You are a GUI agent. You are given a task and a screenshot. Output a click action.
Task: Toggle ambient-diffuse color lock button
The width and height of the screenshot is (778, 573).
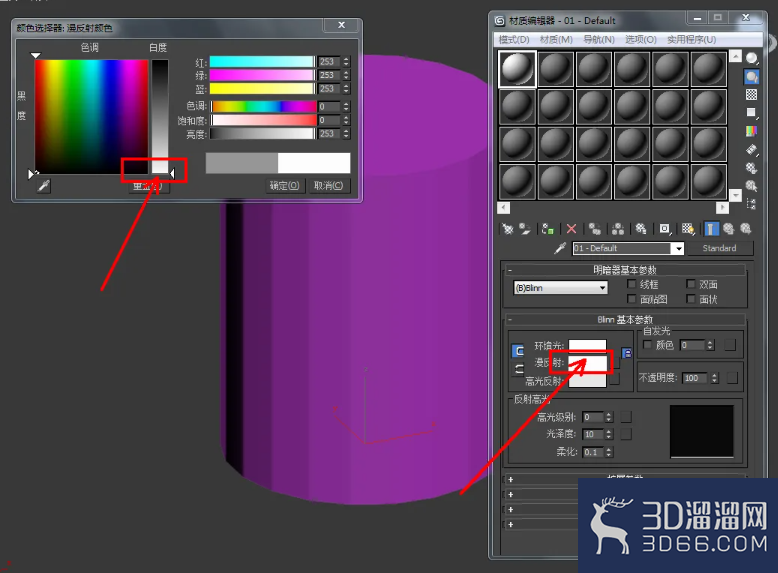click(518, 351)
